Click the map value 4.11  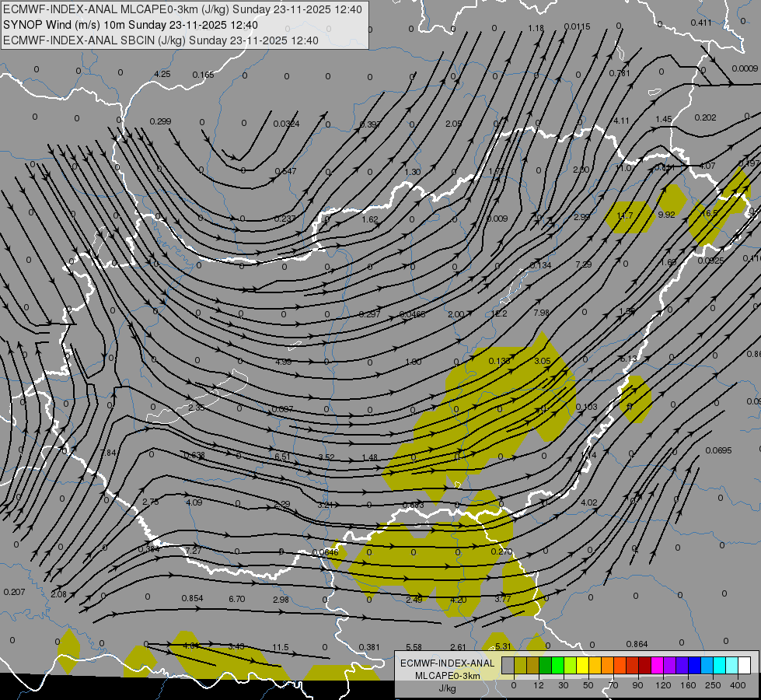coord(622,121)
